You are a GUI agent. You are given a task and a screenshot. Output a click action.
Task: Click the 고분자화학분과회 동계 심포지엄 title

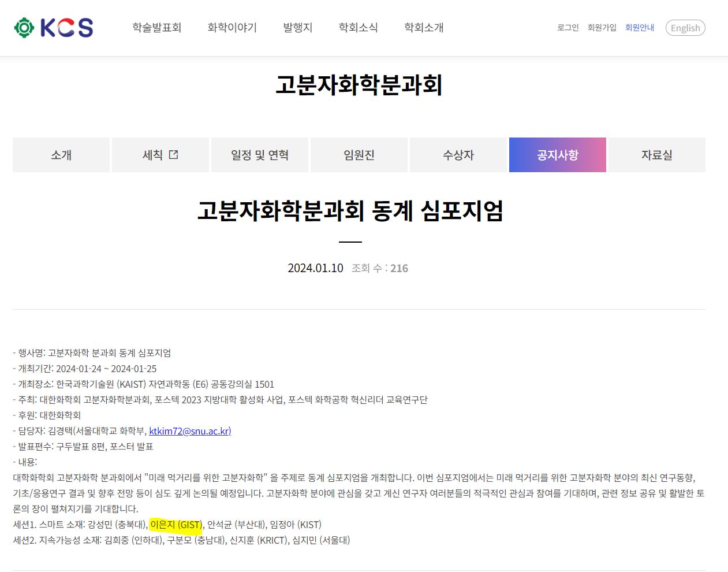[x=350, y=211]
